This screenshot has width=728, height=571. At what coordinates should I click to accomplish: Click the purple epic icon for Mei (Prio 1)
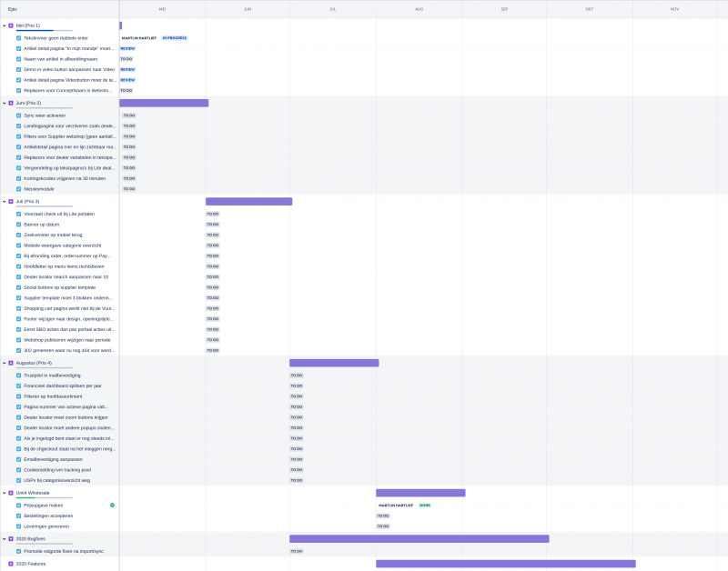[x=11, y=25]
